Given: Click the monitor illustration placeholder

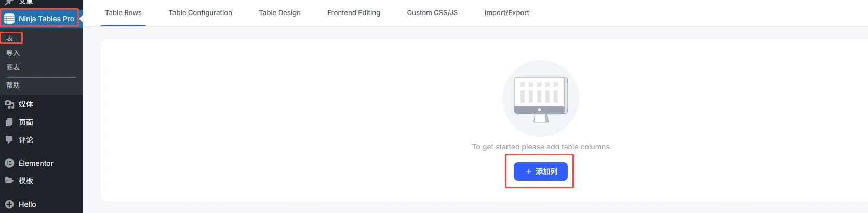Looking at the screenshot, I should coord(540,98).
